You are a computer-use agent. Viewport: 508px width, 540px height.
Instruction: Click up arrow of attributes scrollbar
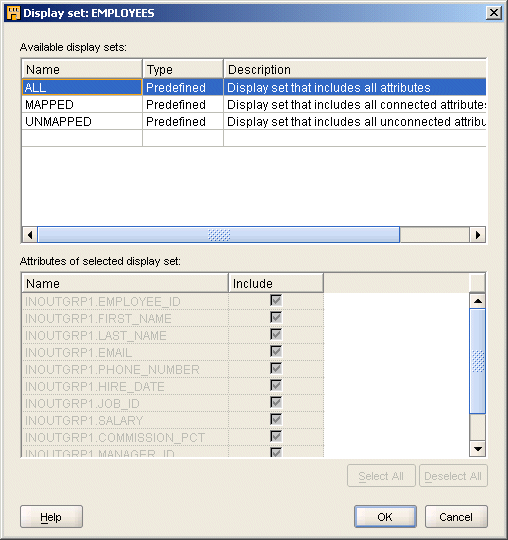point(478,301)
